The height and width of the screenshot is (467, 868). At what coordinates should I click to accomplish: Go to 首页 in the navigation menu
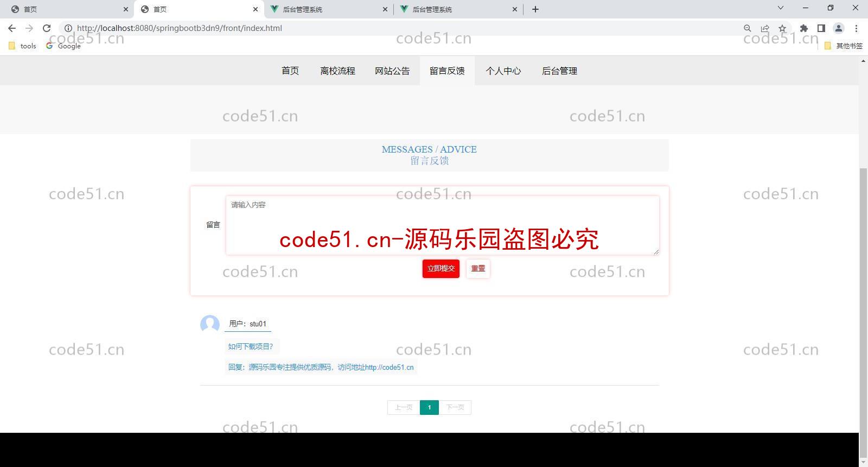290,71
